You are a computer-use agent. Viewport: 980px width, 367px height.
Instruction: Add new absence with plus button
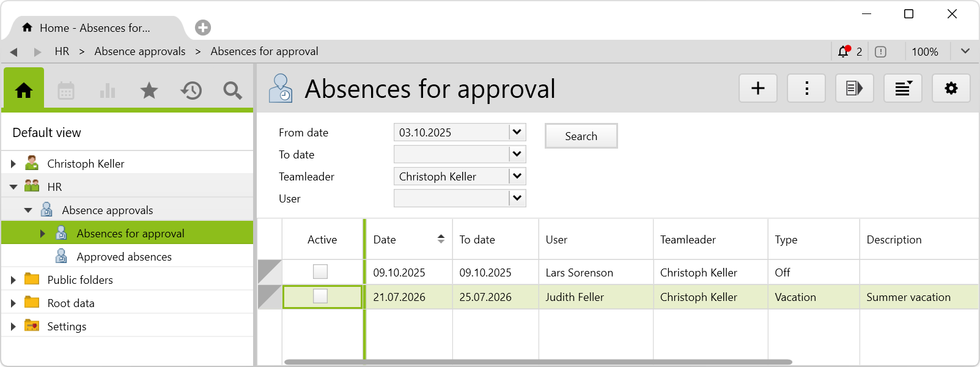[x=758, y=89]
